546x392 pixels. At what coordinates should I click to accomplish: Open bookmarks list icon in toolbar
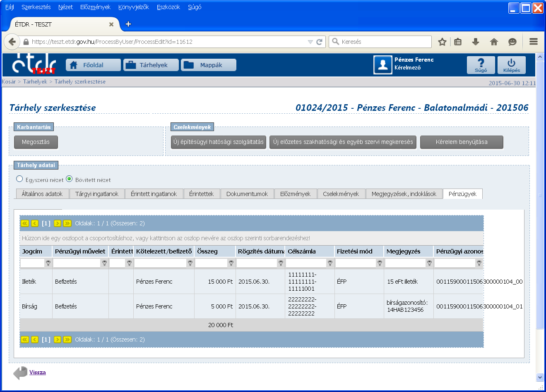click(x=458, y=42)
